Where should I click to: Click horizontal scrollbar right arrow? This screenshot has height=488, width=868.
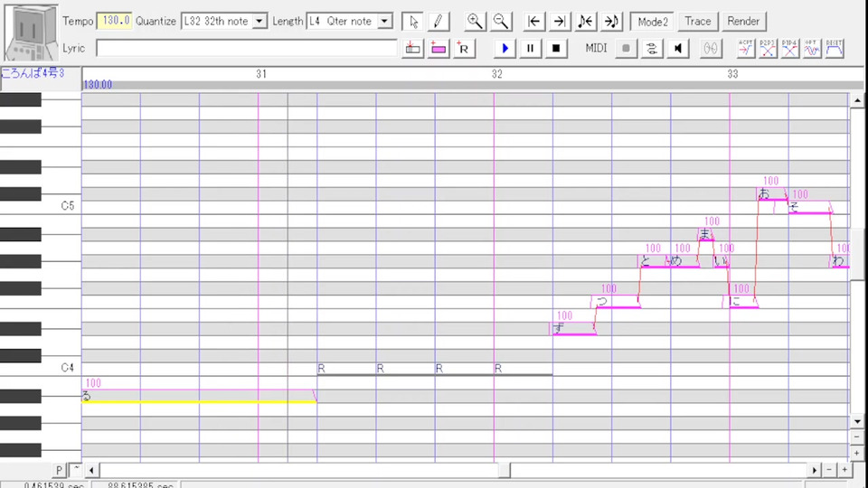(814, 470)
